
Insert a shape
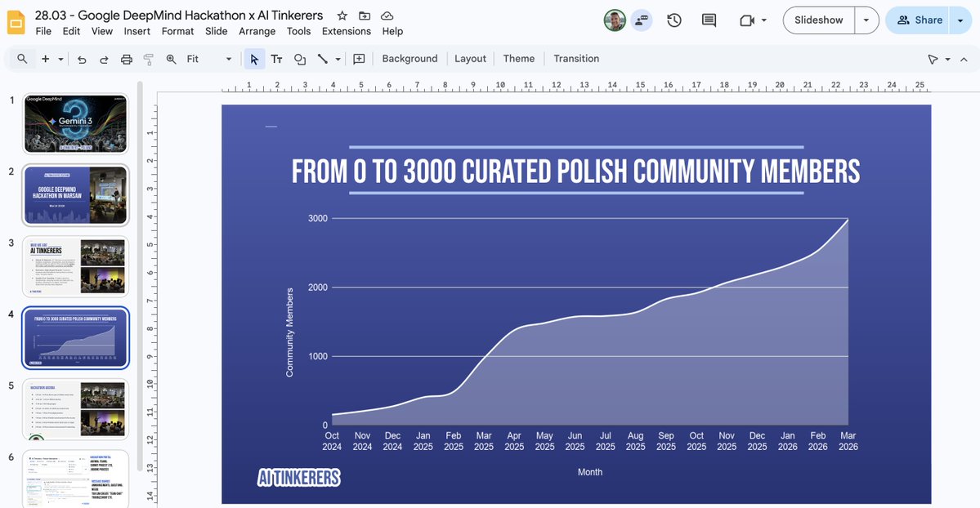(x=299, y=59)
